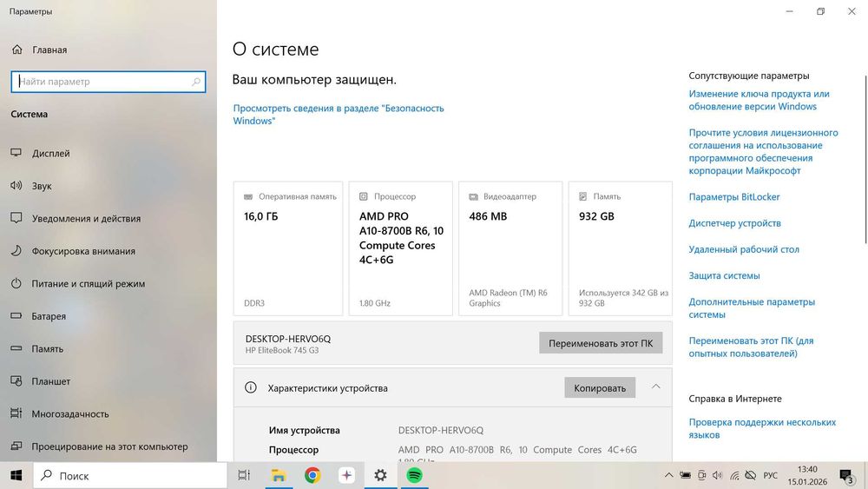Click the Память 932 GB storage card

[621, 248]
